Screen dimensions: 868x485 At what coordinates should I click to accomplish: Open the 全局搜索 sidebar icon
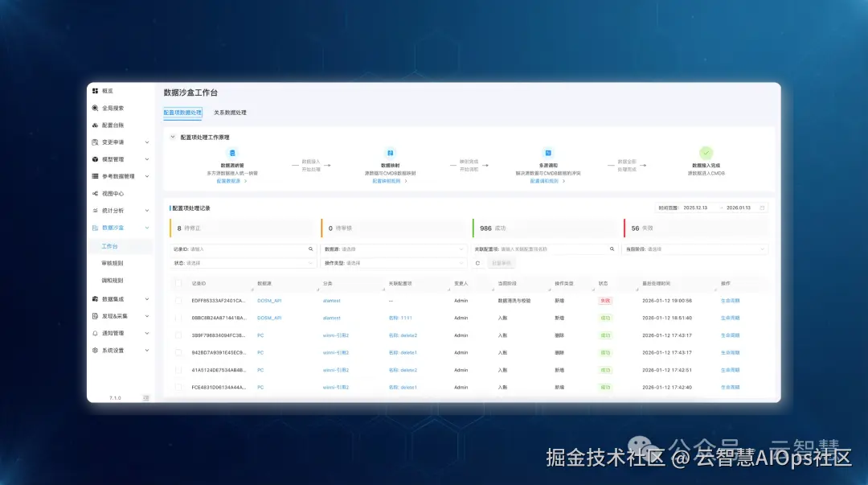tap(94, 107)
